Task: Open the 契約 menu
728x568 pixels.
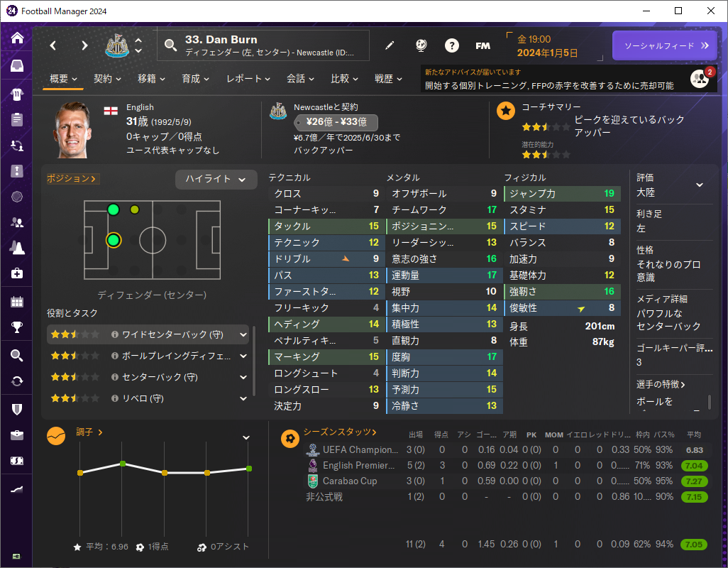Action: point(107,79)
